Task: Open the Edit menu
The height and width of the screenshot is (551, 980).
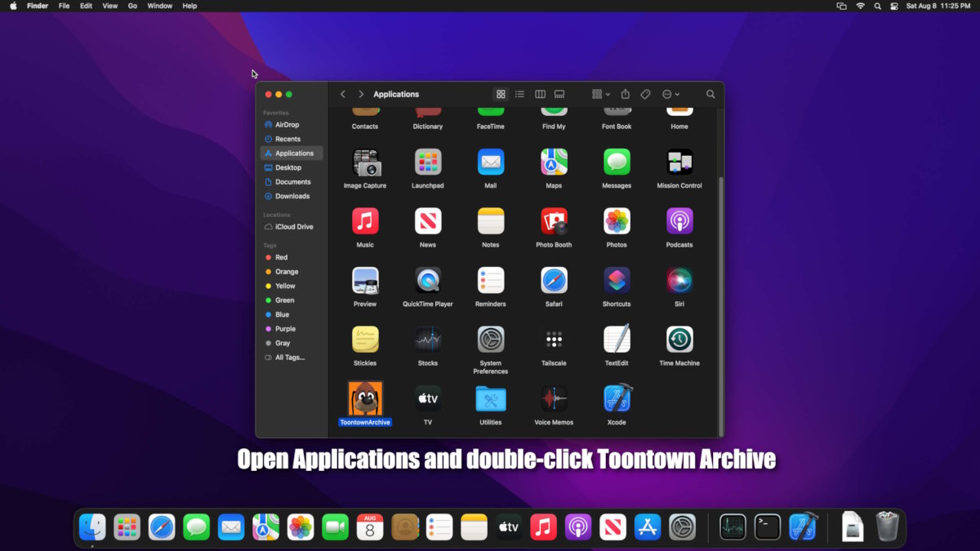Action: [86, 6]
